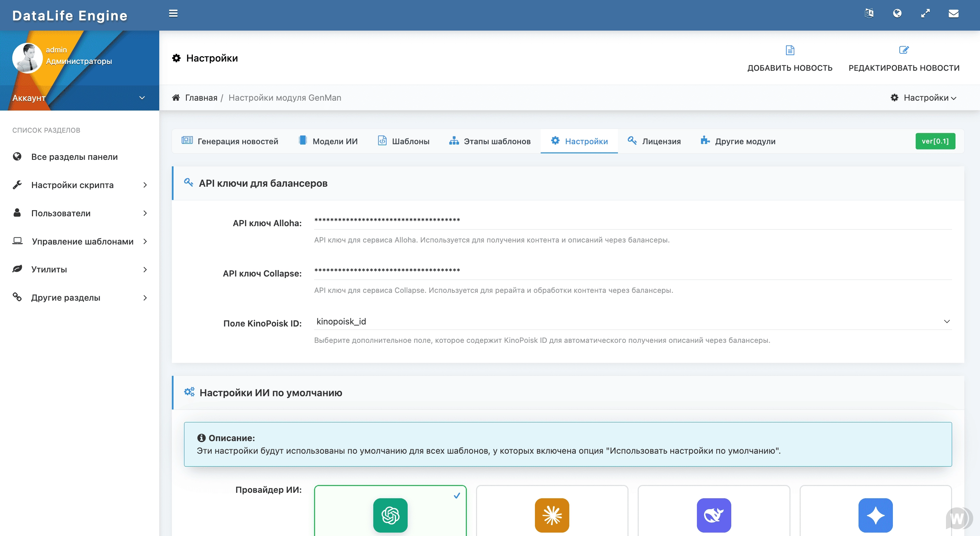Open the Поле KinoPoisk ID dropdown

coord(633,322)
